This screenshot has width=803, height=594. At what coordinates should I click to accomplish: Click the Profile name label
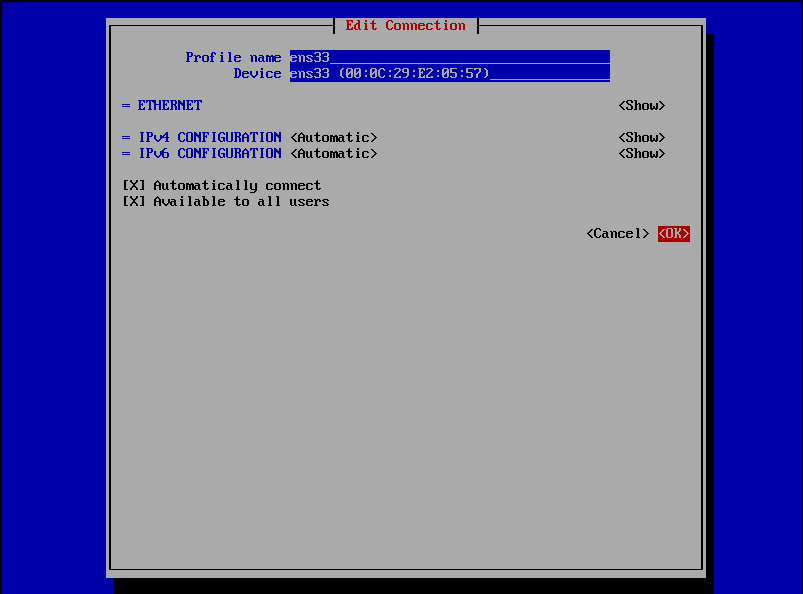(233, 57)
